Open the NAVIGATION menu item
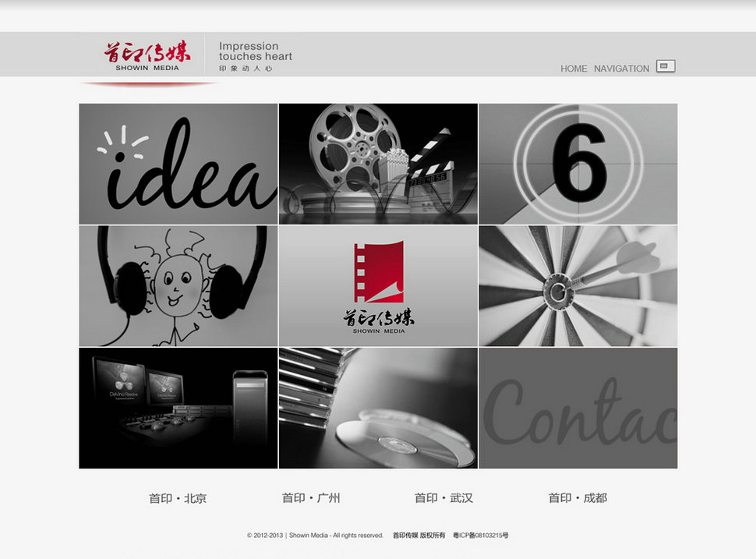 [x=621, y=69]
